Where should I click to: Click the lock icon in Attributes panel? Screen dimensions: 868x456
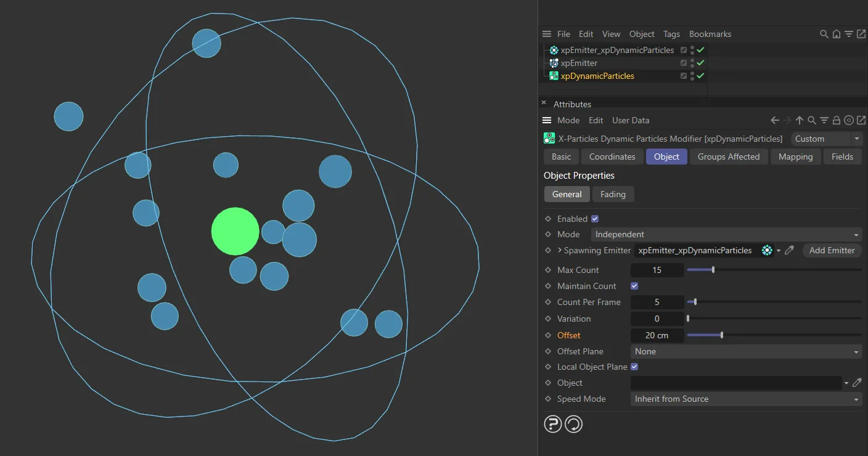[836, 120]
